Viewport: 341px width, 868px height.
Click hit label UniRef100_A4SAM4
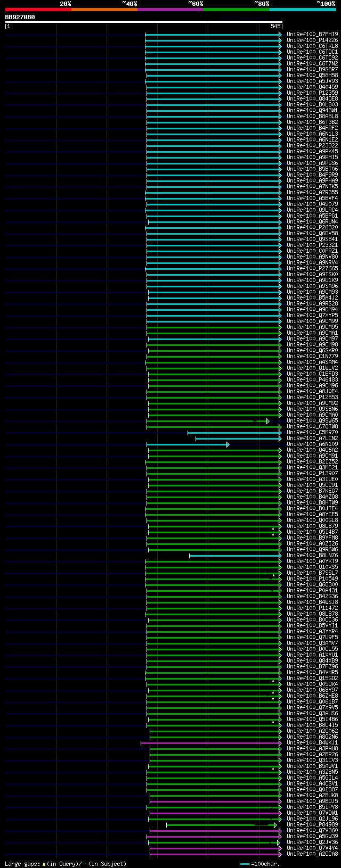(x=312, y=362)
